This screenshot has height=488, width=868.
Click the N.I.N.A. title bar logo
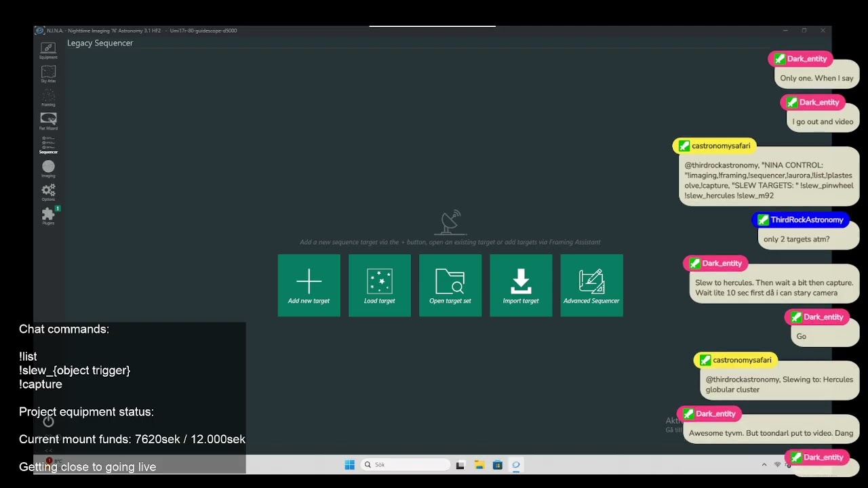(40, 30)
